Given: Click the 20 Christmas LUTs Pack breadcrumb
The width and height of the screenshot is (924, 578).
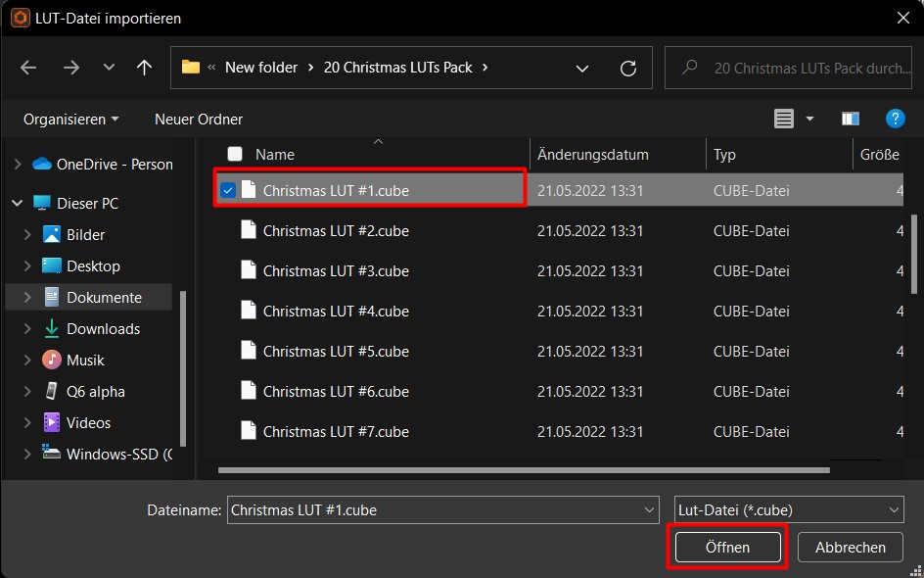Looking at the screenshot, I should pyautogui.click(x=397, y=68).
